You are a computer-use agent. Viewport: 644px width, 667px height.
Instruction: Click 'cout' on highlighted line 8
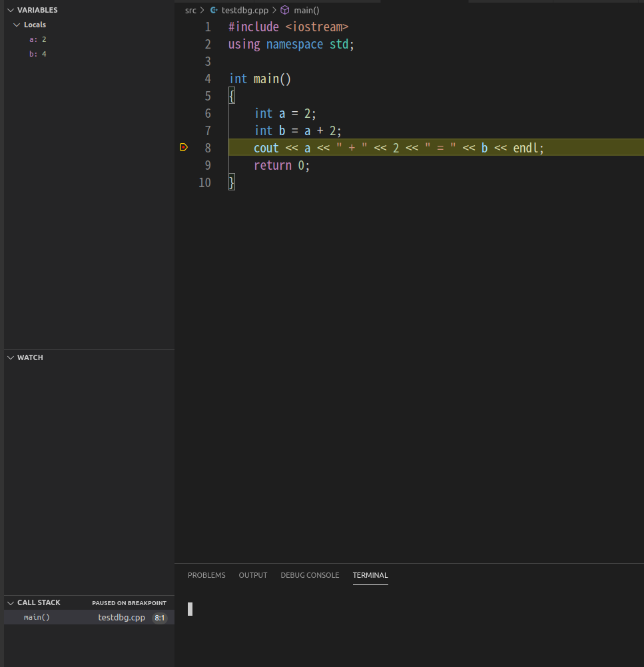click(266, 148)
